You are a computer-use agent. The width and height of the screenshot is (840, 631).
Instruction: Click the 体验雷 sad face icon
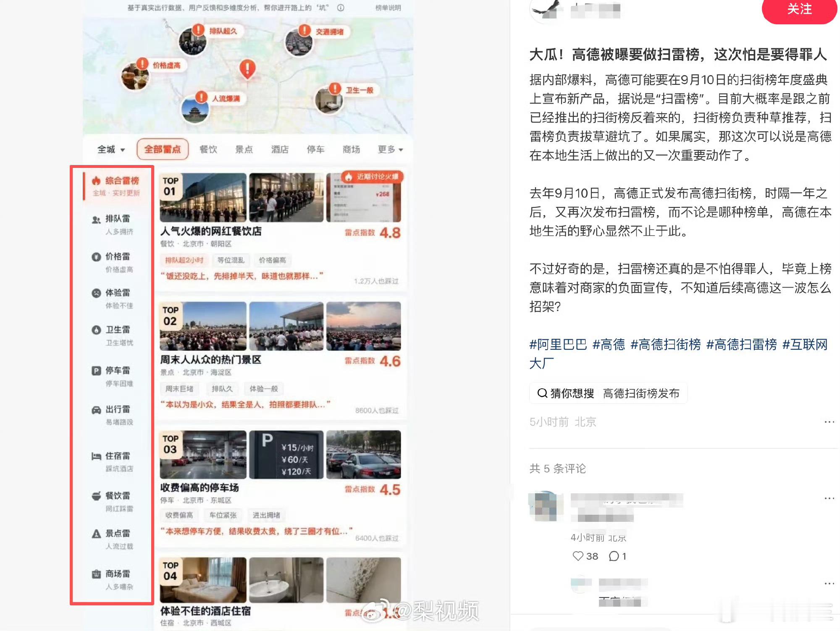coord(96,293)
